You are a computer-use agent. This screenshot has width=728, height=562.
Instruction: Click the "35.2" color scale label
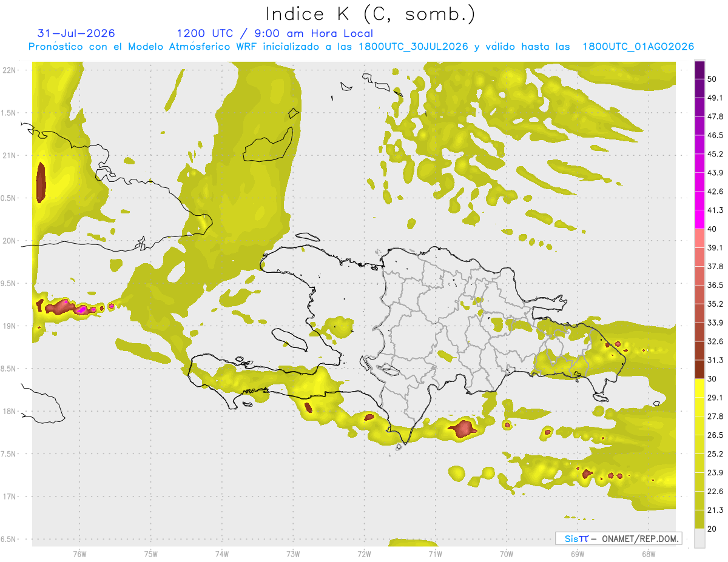715,304
